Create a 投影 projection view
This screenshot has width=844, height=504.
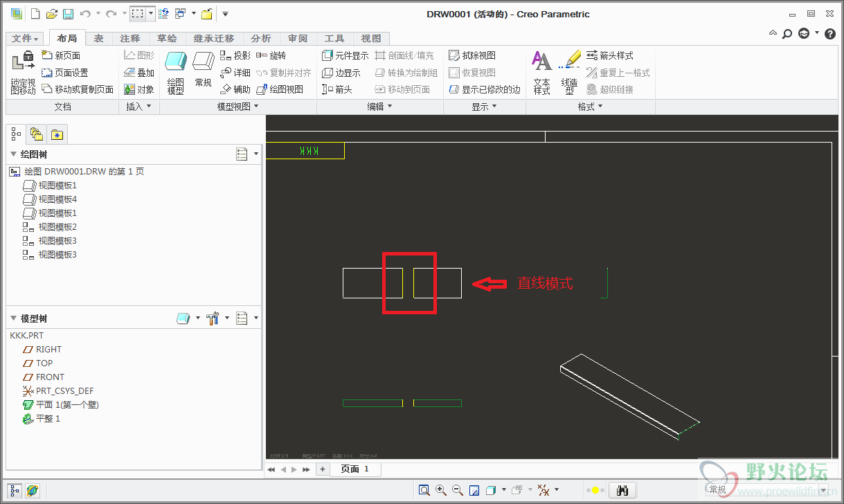click(235, 55)
